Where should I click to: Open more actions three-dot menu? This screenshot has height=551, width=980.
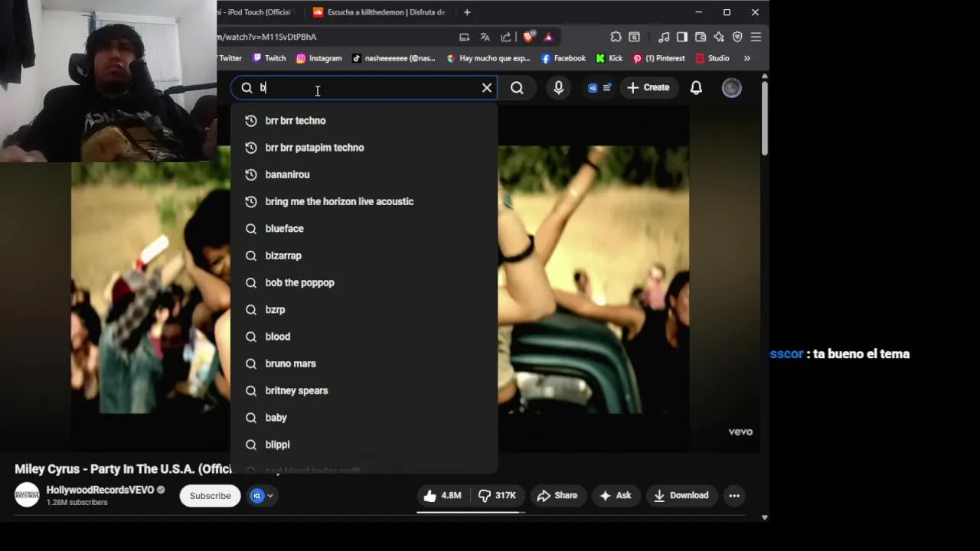coord(734,496)
